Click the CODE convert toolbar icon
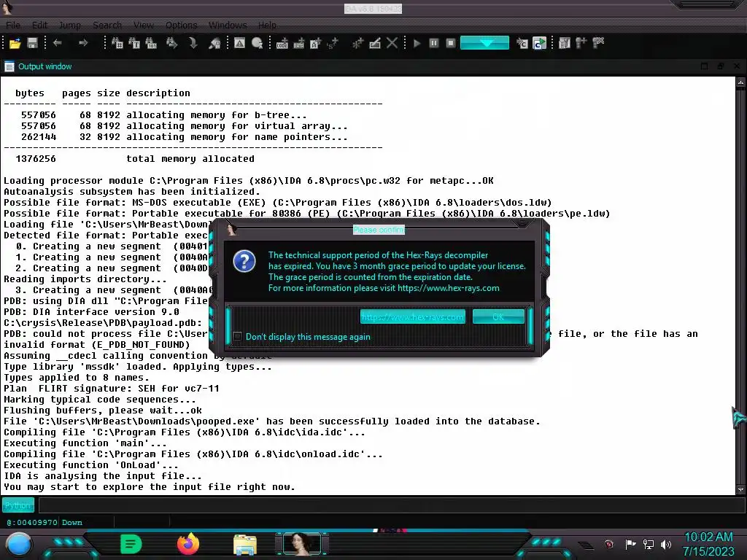 pos(282,43)
